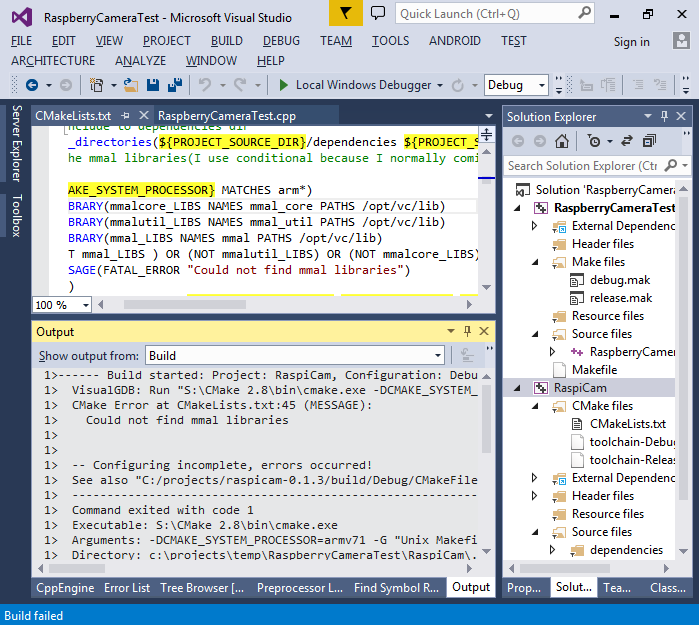
Task: Toggle pin on CMakeLists.txt tab
Action: 125,116
